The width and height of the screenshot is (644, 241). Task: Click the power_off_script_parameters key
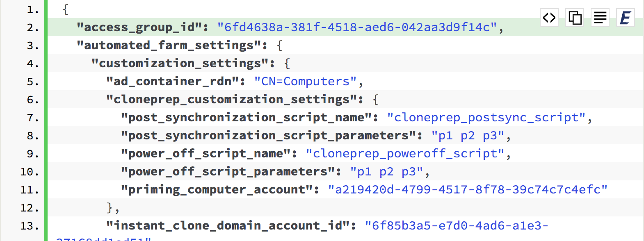coord(228,171)
